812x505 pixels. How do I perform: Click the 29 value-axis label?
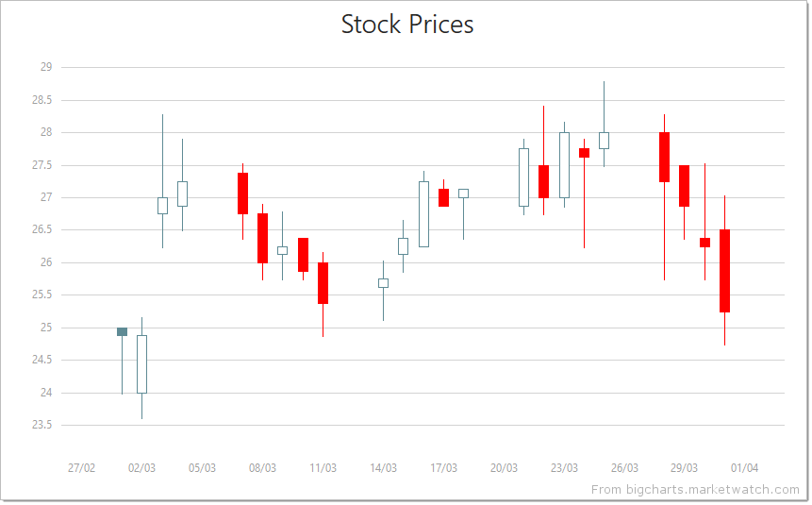45,67
